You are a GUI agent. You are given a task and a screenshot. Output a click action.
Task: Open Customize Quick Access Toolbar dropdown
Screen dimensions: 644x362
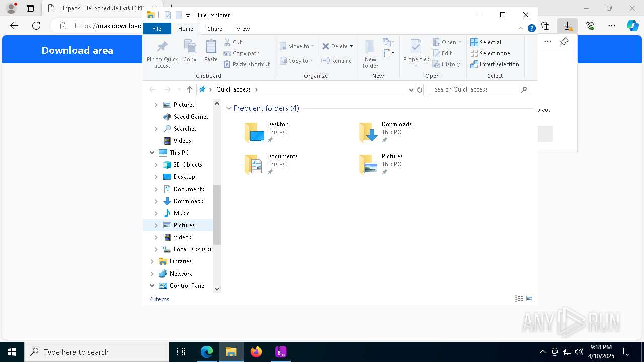[188, 16]
